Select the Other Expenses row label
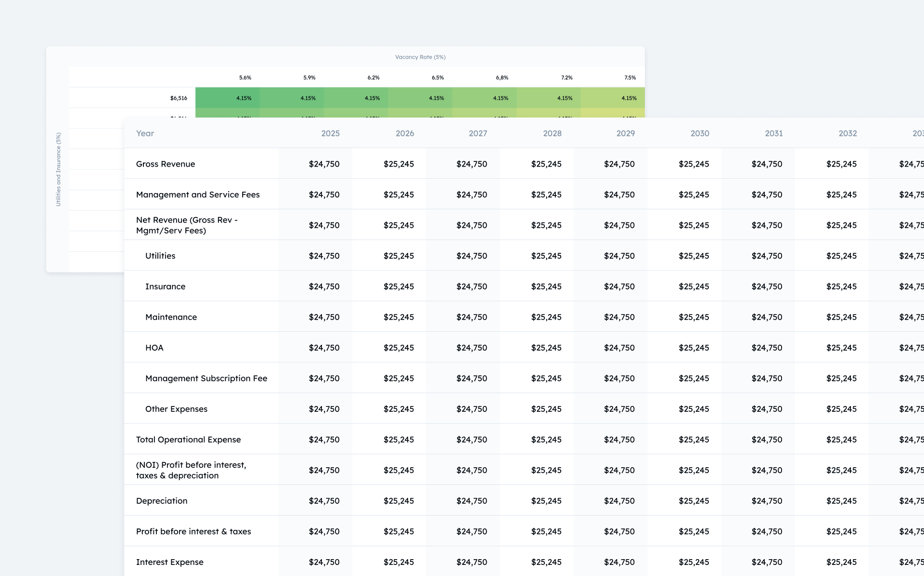Image resolution: width=924 pixels, height=576 pixels. pyautogui.click(x=176, y=409)
